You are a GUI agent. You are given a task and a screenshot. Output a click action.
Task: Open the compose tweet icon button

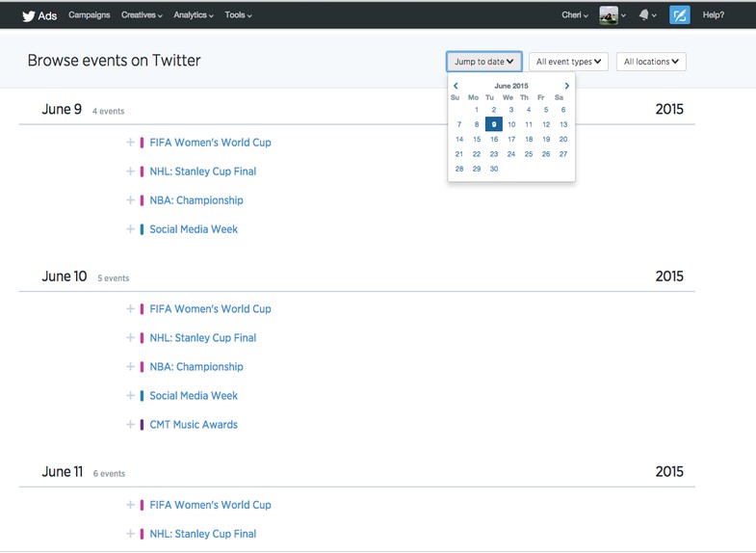[x=679, y=15]
